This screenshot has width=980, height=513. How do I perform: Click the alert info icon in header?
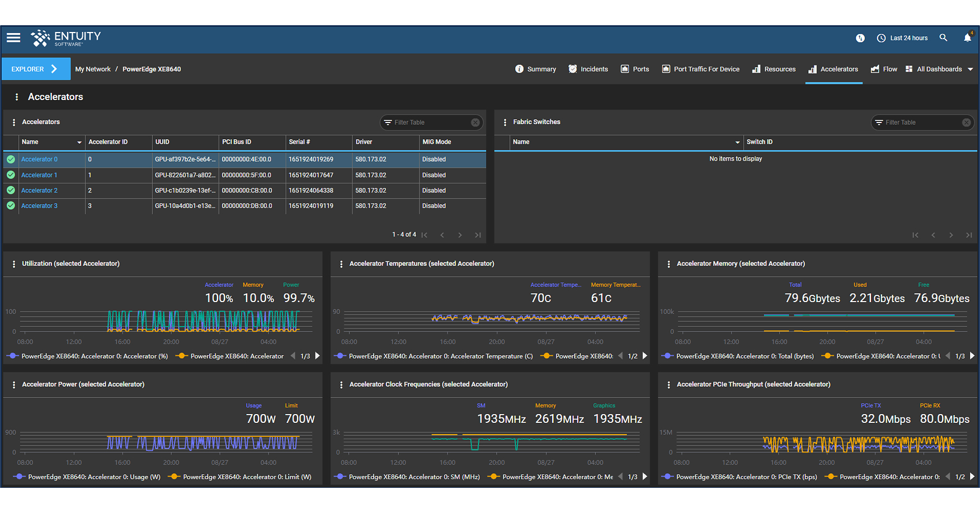pyautogui.click(x=860, y=38)
